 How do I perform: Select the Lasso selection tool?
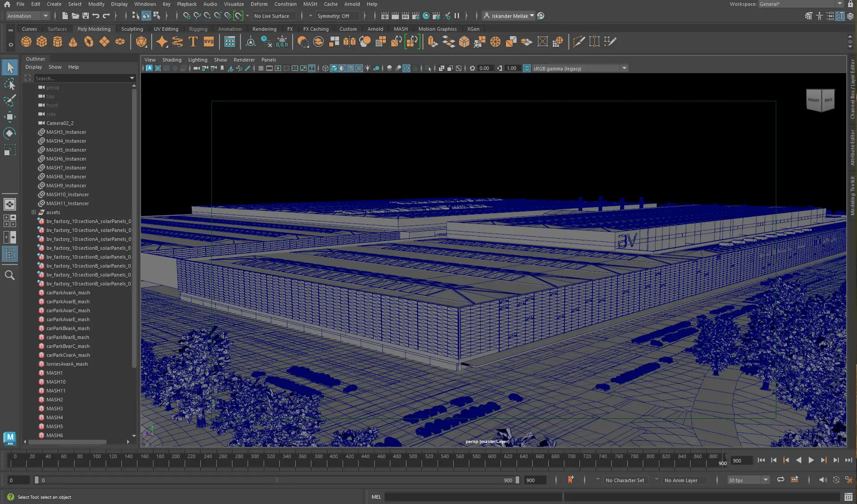tap(9, 83)
